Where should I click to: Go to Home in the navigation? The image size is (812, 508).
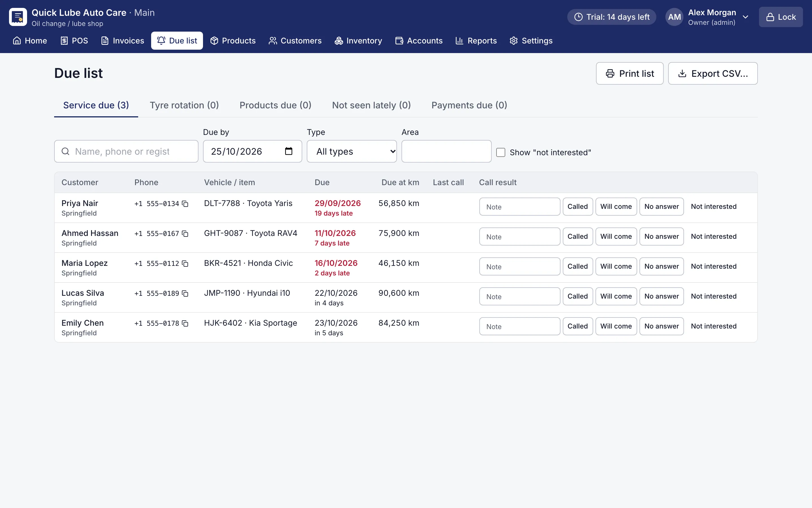click(x=30, y=41)
